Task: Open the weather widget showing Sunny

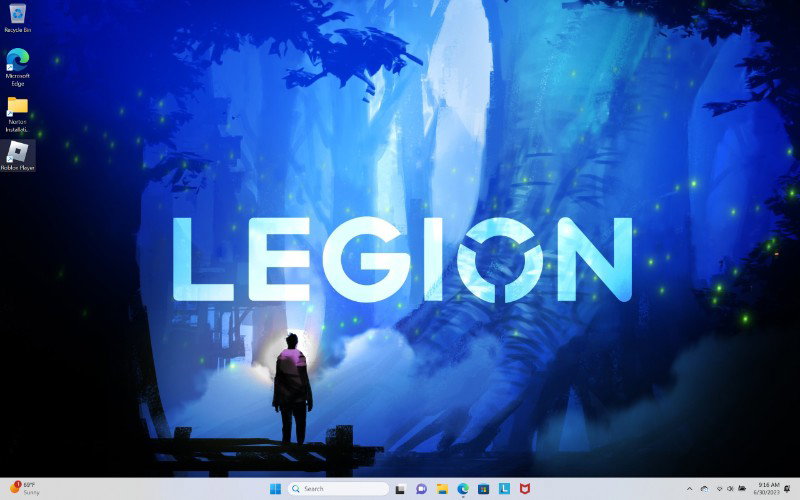Action: click(x=24, y=488)
